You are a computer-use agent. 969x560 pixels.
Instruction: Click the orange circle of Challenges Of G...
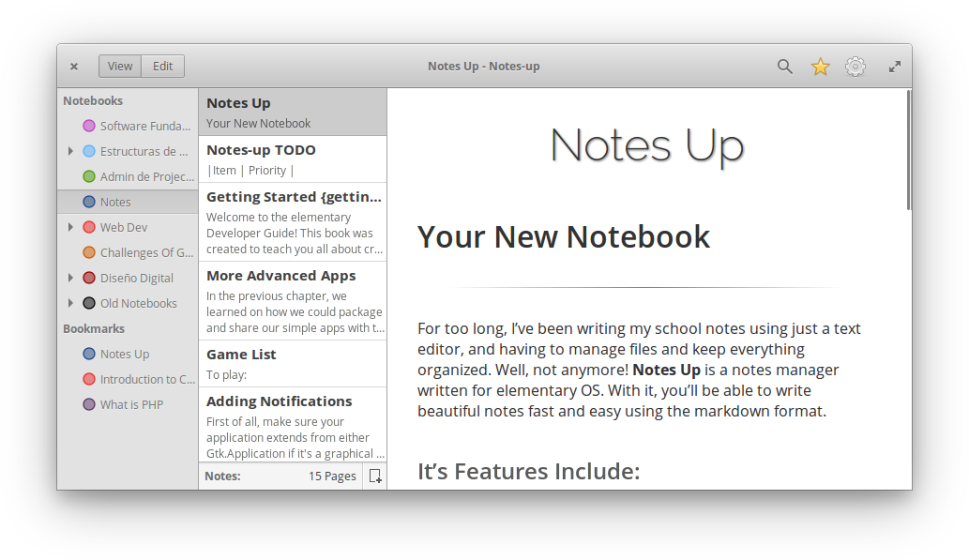89,253
